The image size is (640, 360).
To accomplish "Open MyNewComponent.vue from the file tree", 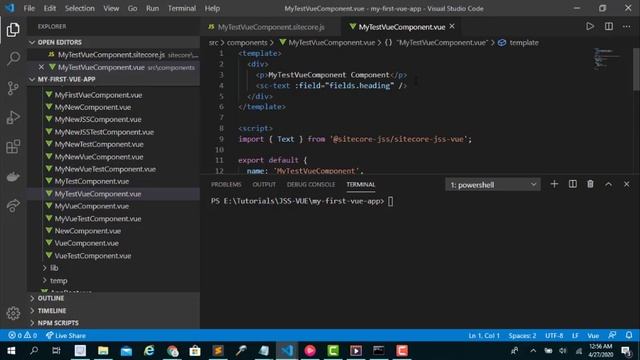I will 93,107.
